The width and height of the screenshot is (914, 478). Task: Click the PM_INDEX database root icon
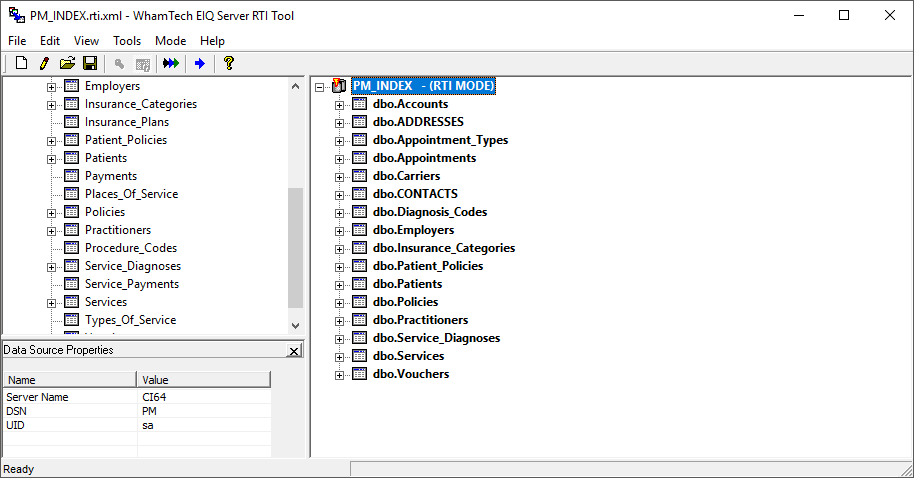coord(339,86)
